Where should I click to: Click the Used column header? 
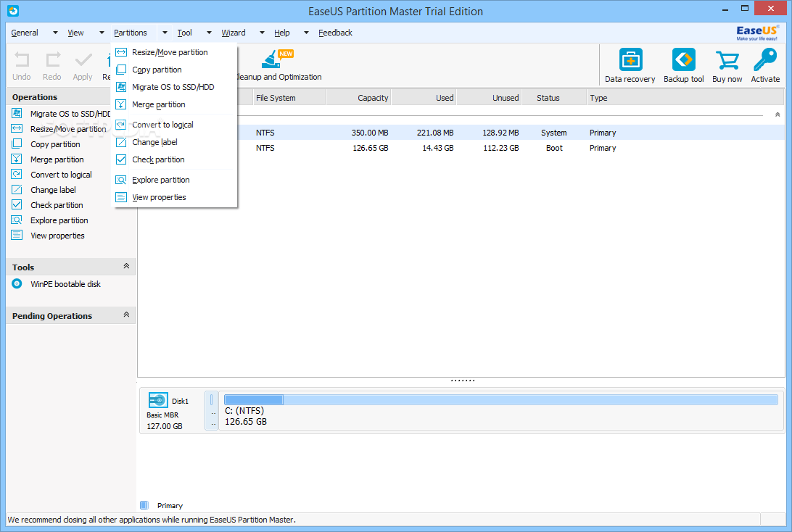coord(424,98)
